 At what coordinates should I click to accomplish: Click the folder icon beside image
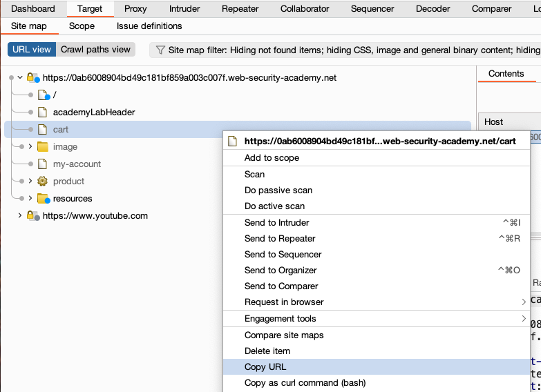click(42, 147)
